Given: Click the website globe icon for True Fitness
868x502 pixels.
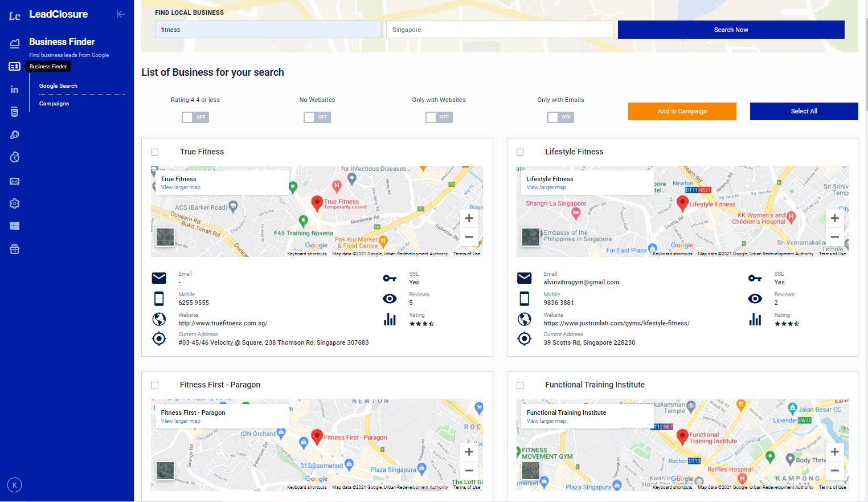Looking at the screenshot, I should 159,319.
